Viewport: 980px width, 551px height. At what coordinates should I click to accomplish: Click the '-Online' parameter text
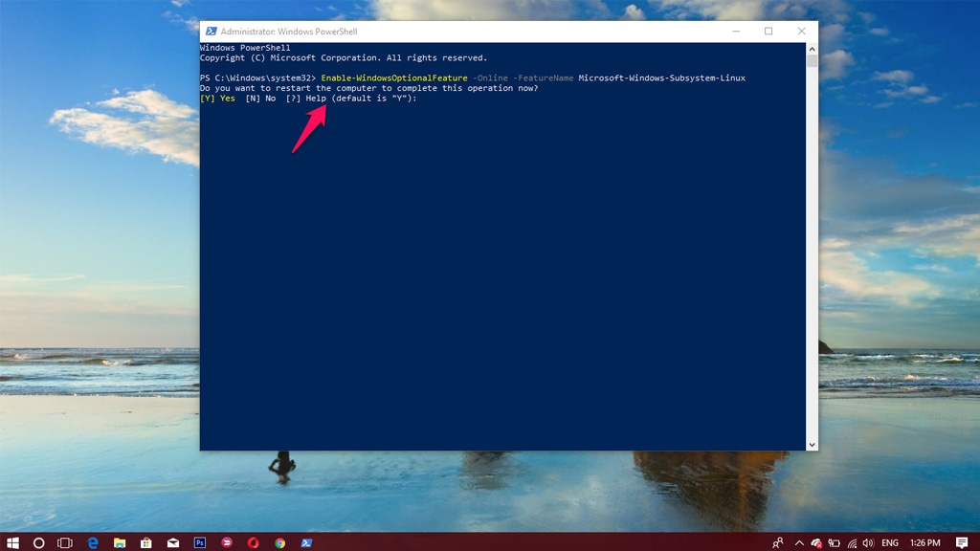pyautogui.click(x=491, y=78)
